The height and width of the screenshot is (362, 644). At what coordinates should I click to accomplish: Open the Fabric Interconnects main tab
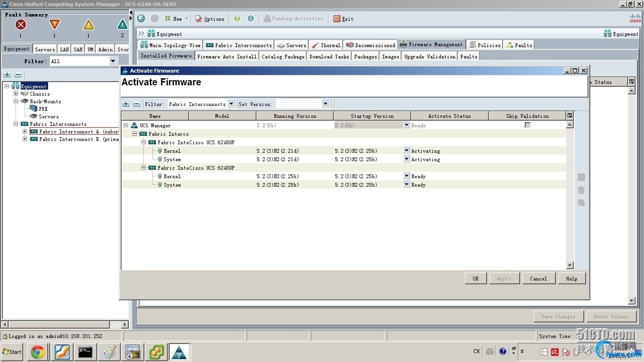(x=239, y=45)
